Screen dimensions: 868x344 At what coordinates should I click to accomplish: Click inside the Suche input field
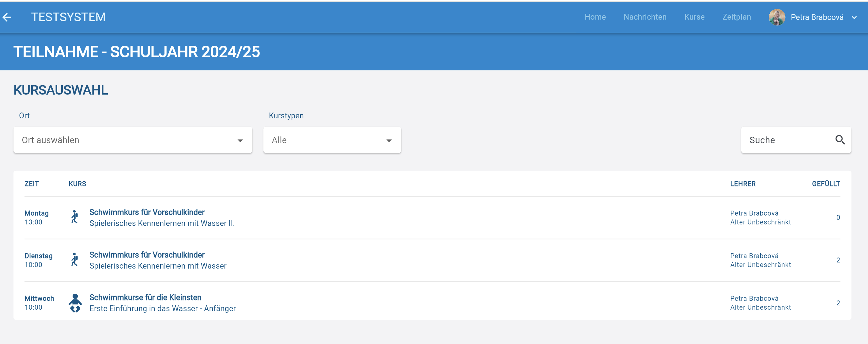tap(785, 140)
